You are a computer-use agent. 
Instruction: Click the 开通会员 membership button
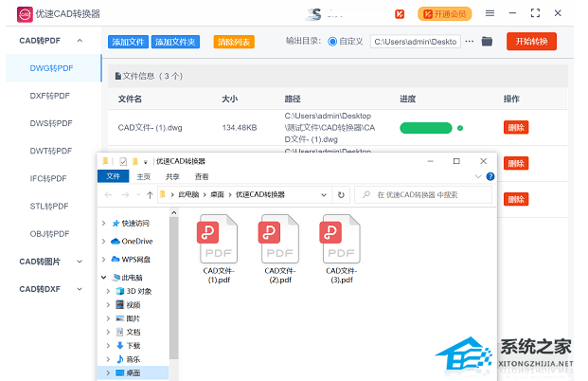click(x=445, y=14)
